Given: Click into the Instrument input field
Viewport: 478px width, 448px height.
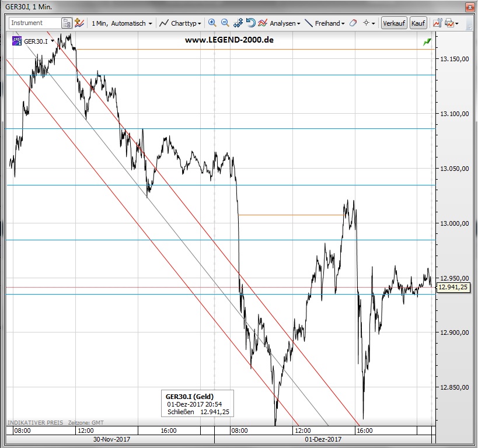Looking at the screenshot, I should click(x=34, y=23).
